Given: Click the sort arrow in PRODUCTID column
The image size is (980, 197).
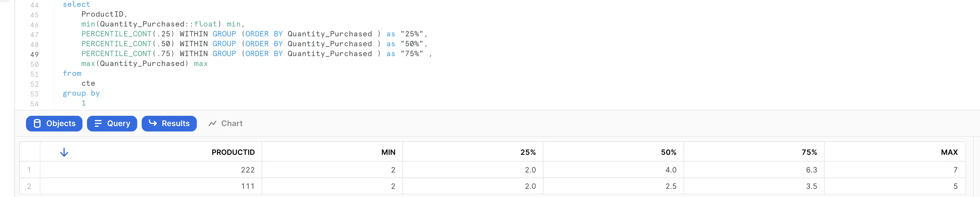Looking at the screenshot, I should [x=64, y=152].
